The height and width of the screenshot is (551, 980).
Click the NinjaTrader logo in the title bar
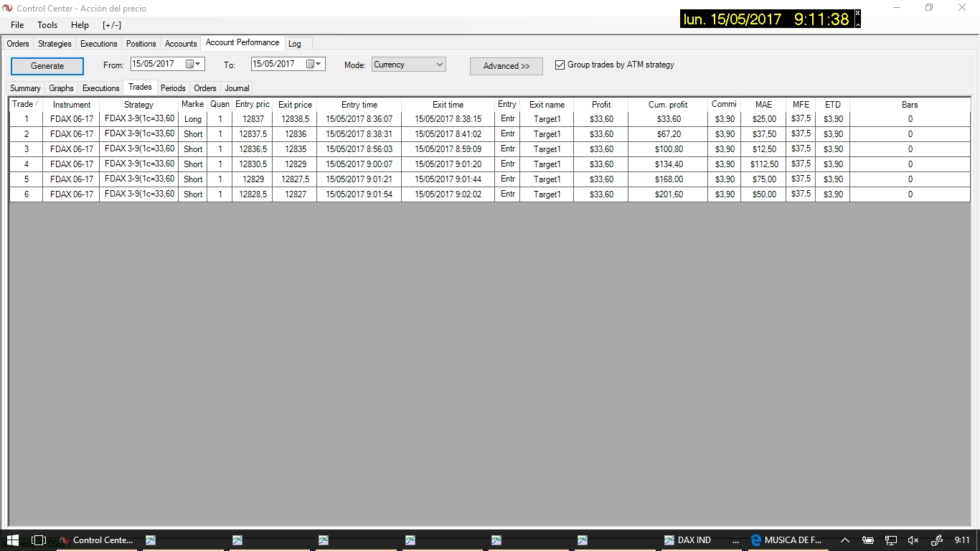click(8, 8)
